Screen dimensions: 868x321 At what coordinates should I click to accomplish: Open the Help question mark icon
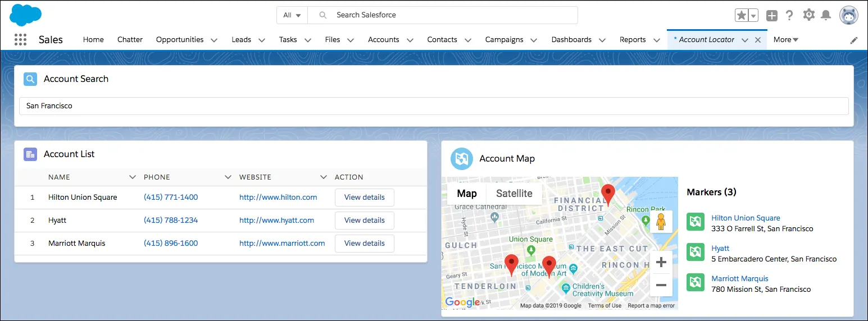click(789, 15)
